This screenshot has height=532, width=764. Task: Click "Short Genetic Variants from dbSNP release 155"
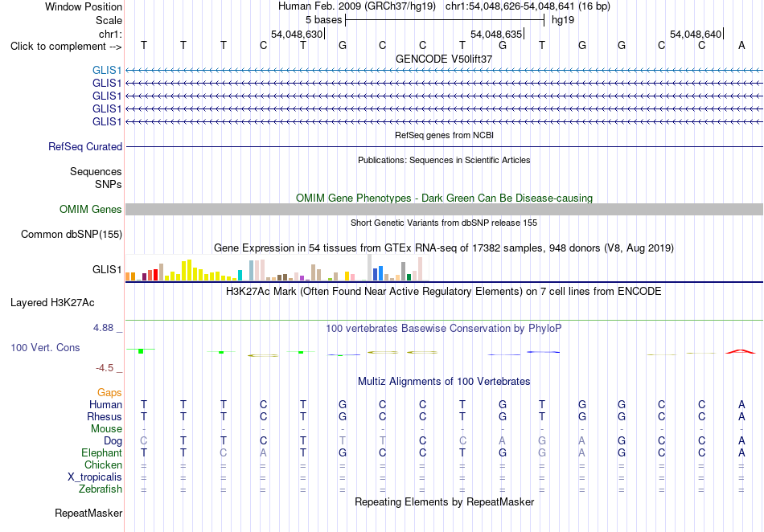[x=444, y=223]
